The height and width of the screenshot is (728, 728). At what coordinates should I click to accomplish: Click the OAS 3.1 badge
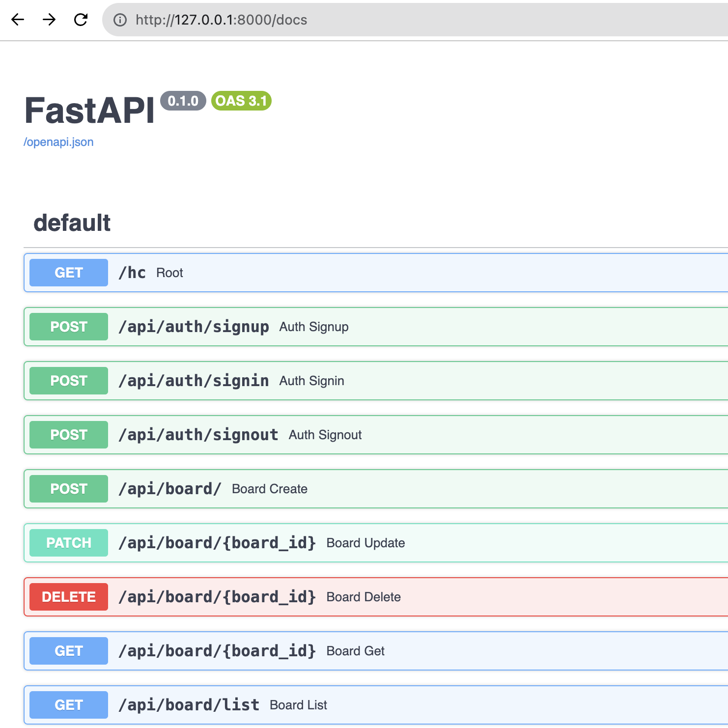point(241,101)
